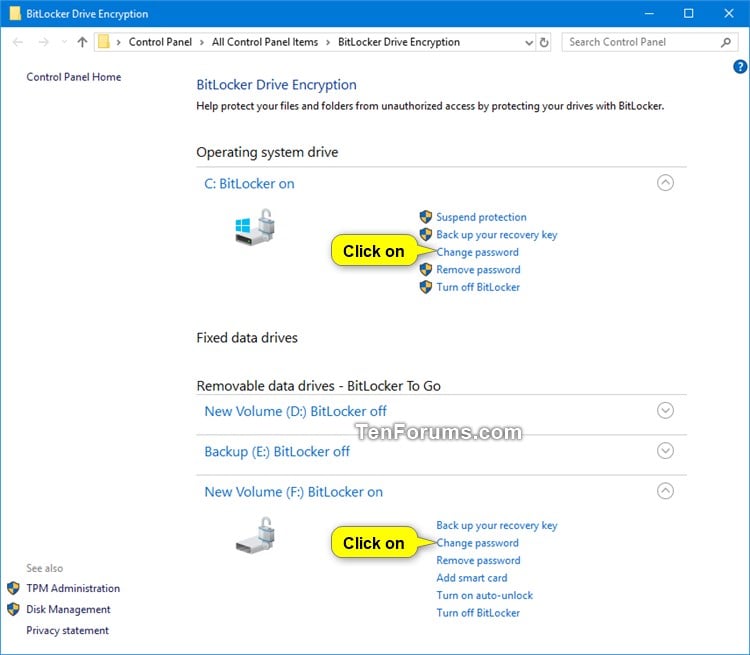Maximize the BitLocker Drive Encryption window
750x655 pixels.
tap(688, 13)
